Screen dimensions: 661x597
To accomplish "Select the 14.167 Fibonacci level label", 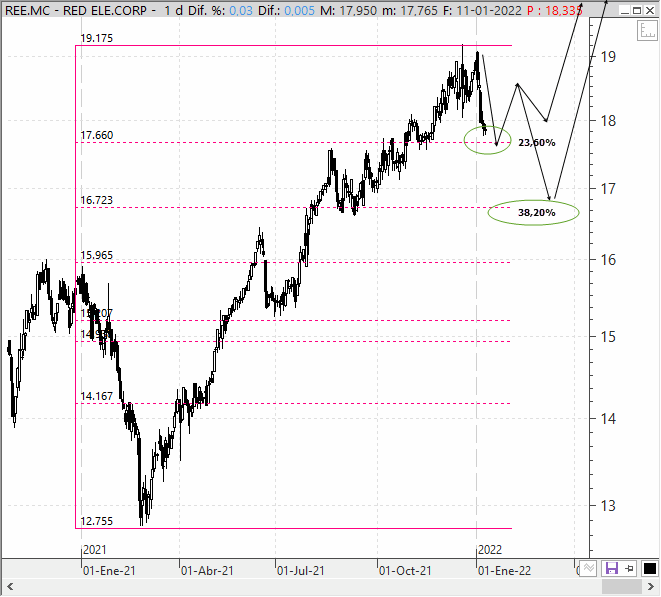I will point(97,396).
